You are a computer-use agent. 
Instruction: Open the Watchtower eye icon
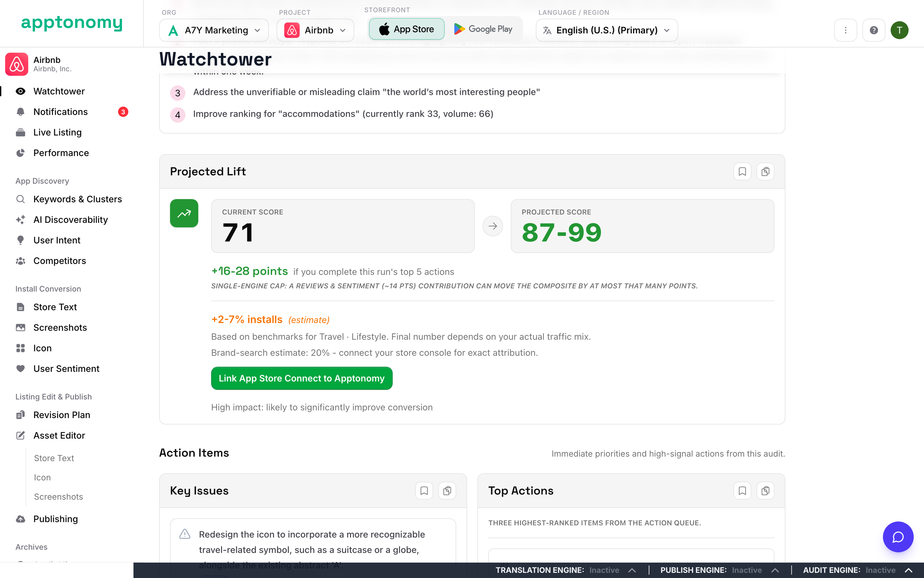(21, 92)
